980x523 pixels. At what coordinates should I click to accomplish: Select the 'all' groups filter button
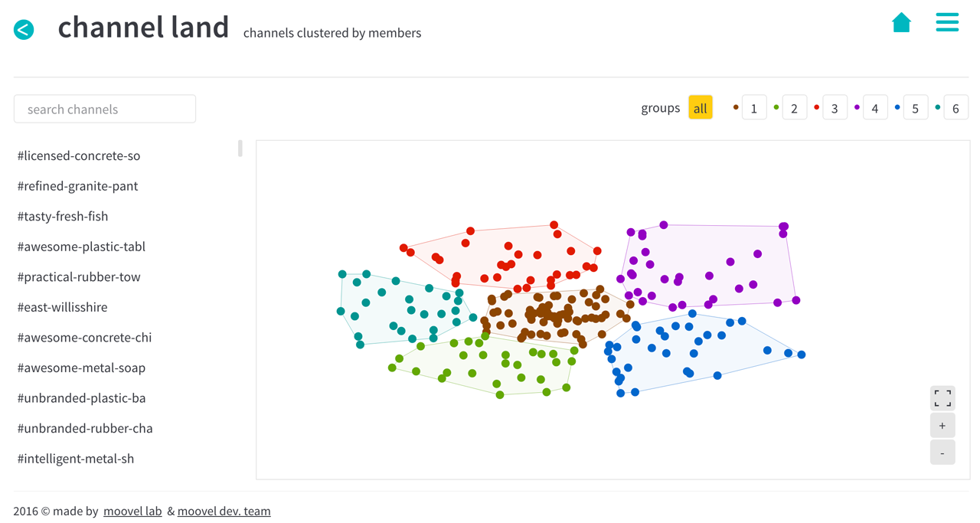pyautogui.click(x=700, y=107)
